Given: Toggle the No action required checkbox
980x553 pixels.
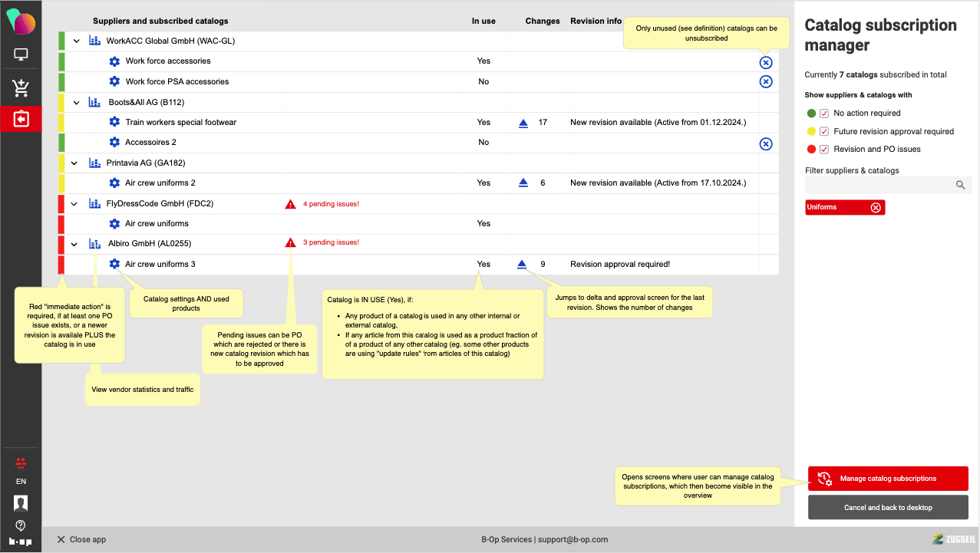Looking at the screenshot, I should 824,114.
